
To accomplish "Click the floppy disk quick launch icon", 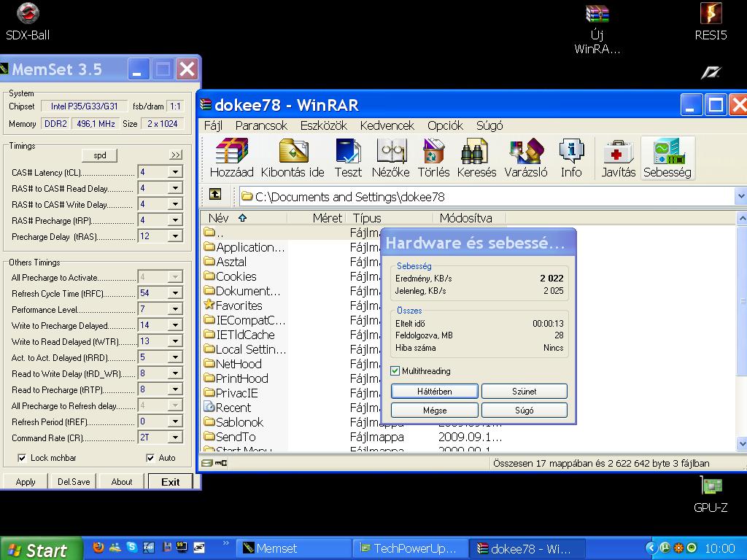I will click(x=167, y=547).
